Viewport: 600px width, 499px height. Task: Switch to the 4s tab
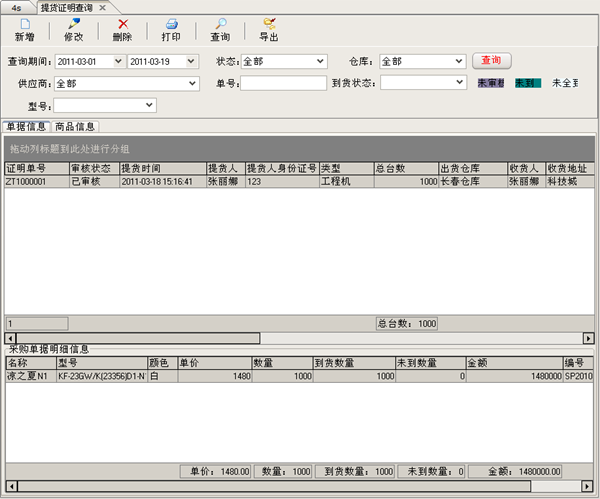pyautogui.click(x=16, y=7)
